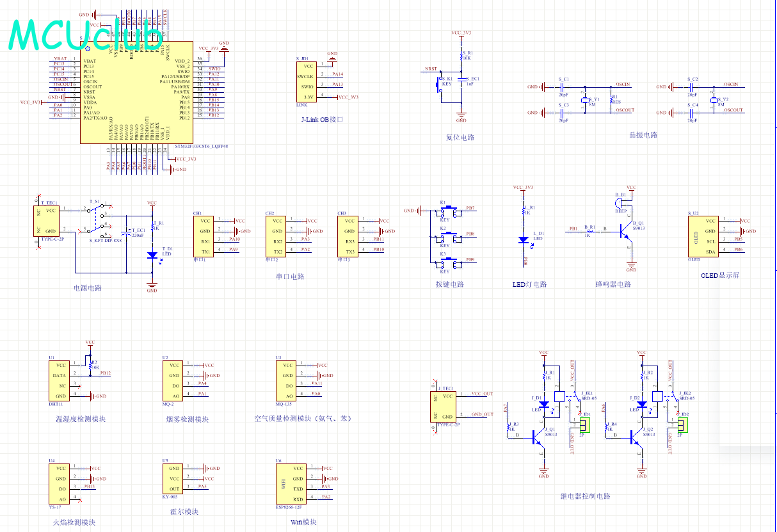Viewport: 777px width, 532px height.
Task: Click the BEEP buzzer symbol B_B1
Action: 621,203
